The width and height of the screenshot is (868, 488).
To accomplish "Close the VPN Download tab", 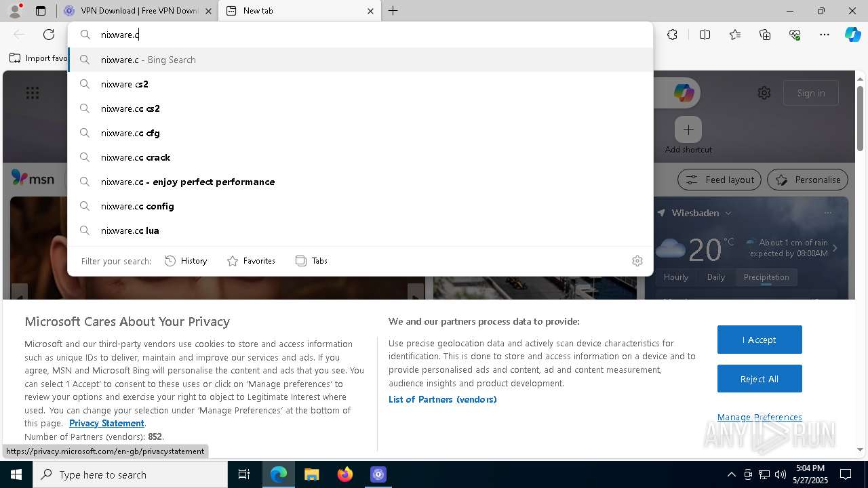I will coord(208,11).
